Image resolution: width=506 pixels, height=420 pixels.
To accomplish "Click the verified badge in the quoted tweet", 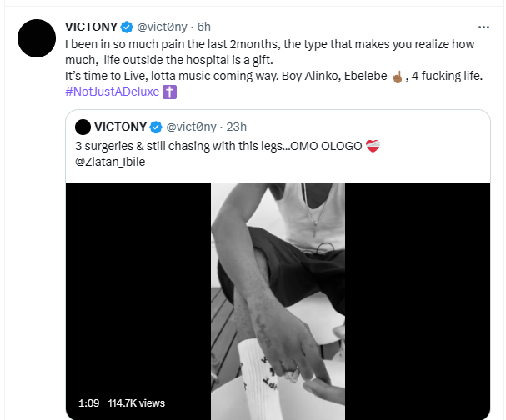I will point(155,127).
